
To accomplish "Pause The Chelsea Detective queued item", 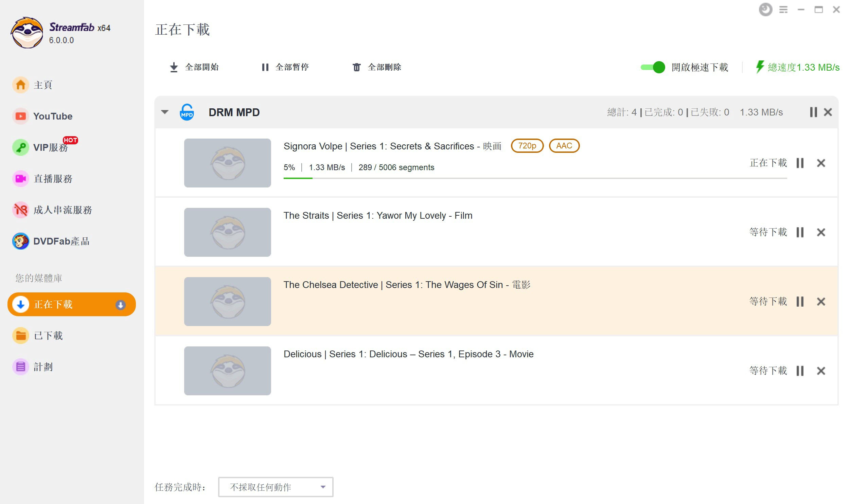I will coord(800,302).
